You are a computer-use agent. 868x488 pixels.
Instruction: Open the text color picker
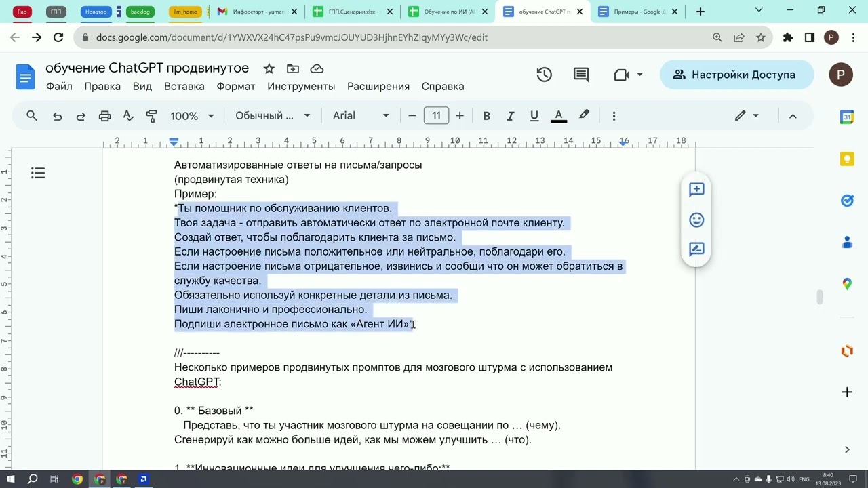click(559, 116)
